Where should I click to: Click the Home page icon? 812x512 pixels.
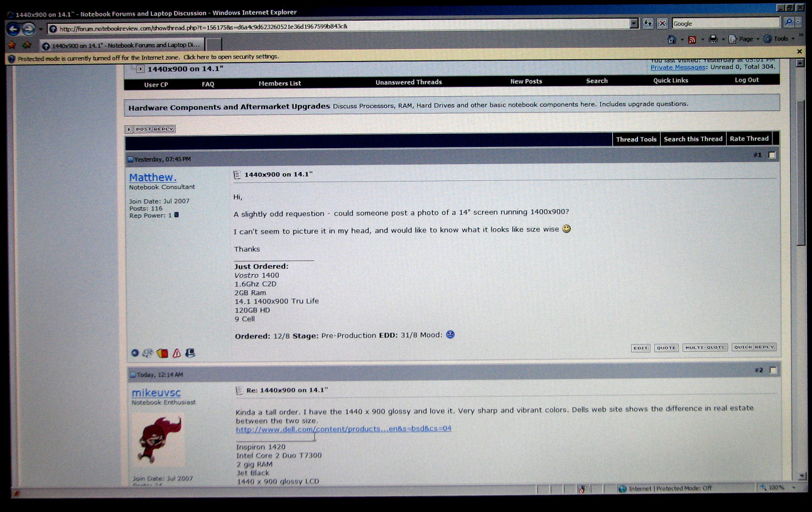coord(671,40)
